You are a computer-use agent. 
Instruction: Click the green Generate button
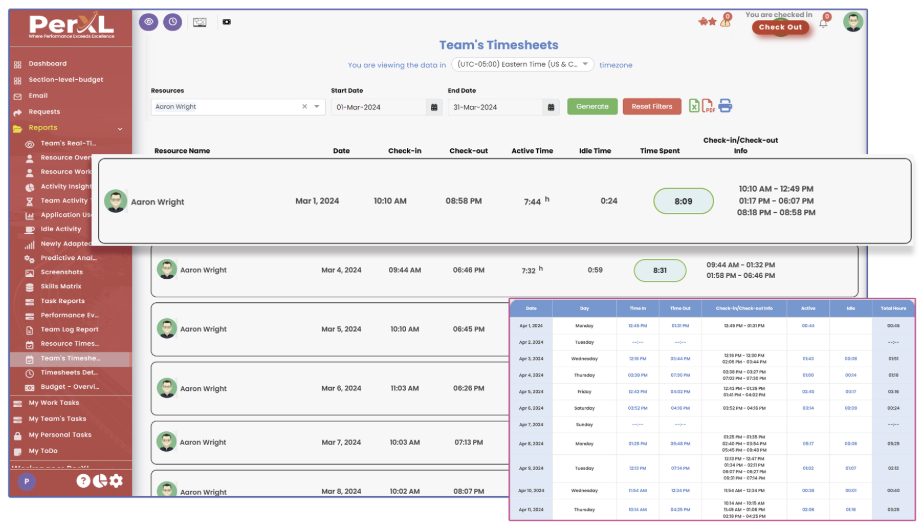coord(592,107)
